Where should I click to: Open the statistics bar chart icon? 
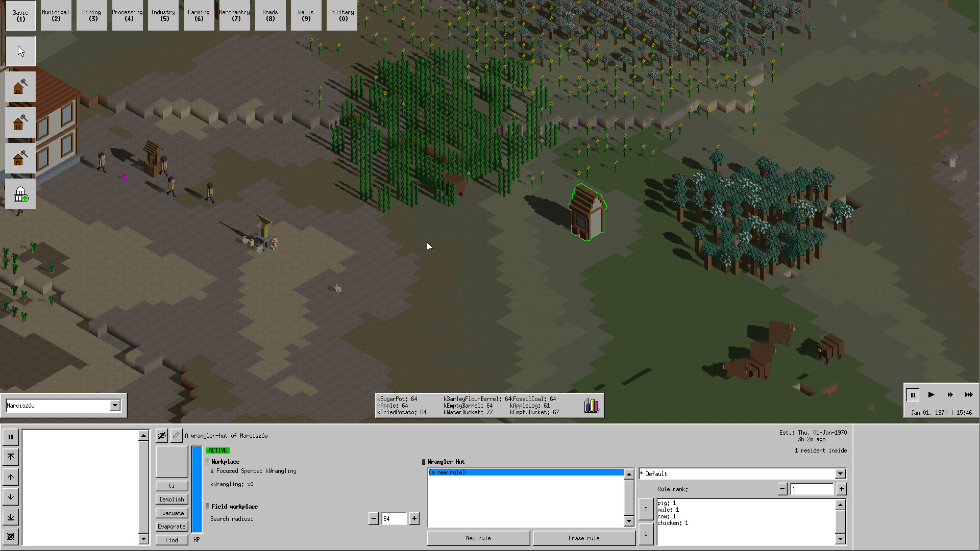click(592, 406)
